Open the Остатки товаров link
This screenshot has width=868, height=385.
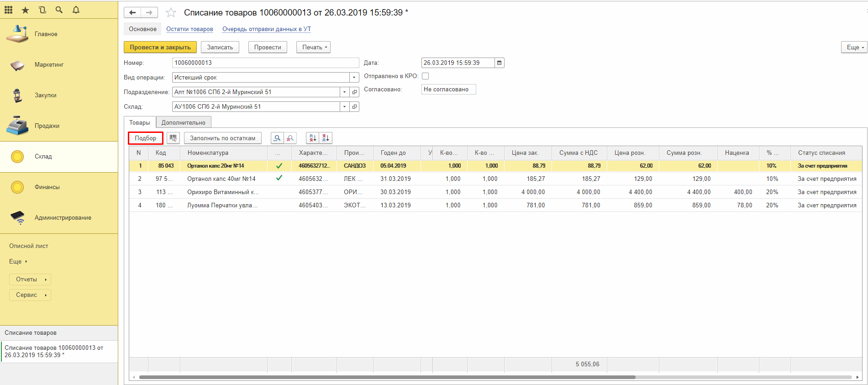(189, 29)
